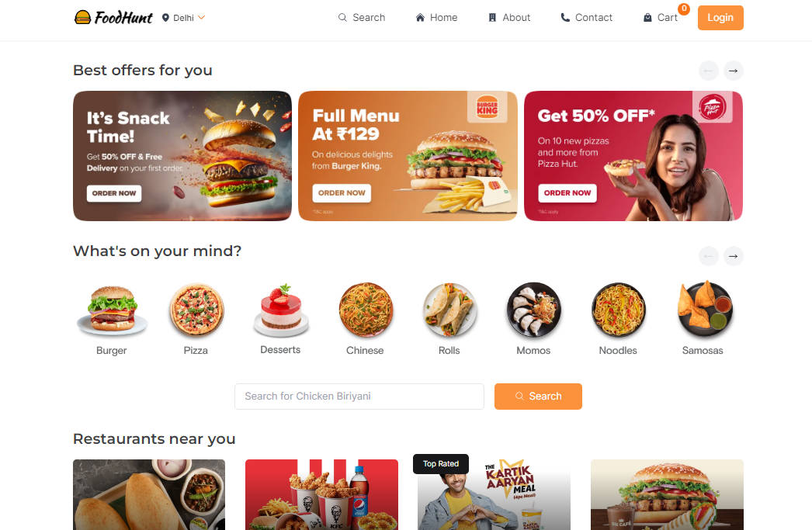Click the orange Login button

click(720, 18)
